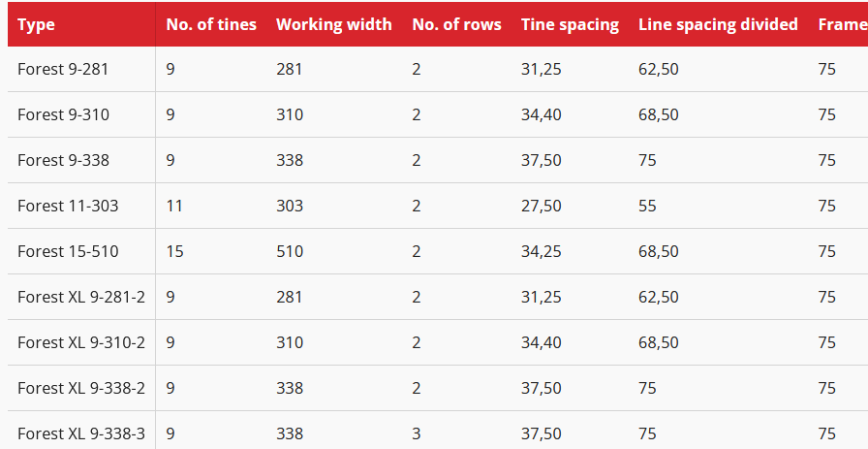The height and width of the screenshot is (449, 868).
Task: Click tine spacing 27,50 cell
Action: pyautogui.click(x=541, y=206)
